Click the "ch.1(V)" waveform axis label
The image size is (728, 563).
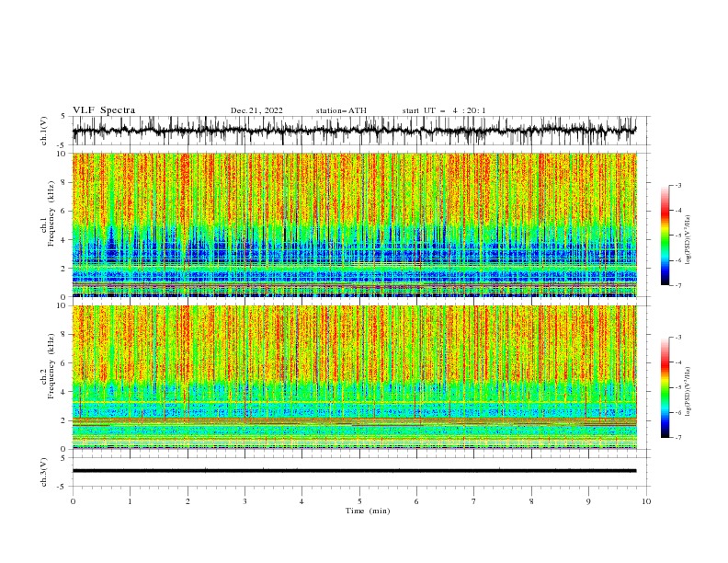point(44,131)
